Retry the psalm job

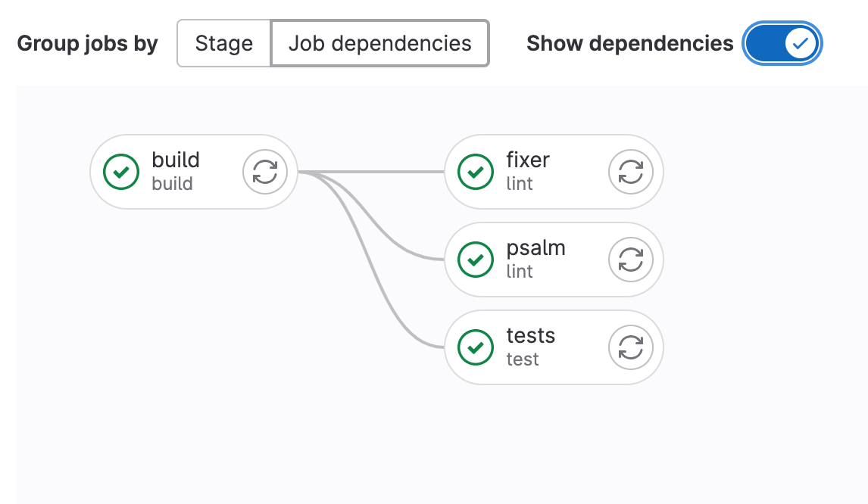tap(631, 260)
